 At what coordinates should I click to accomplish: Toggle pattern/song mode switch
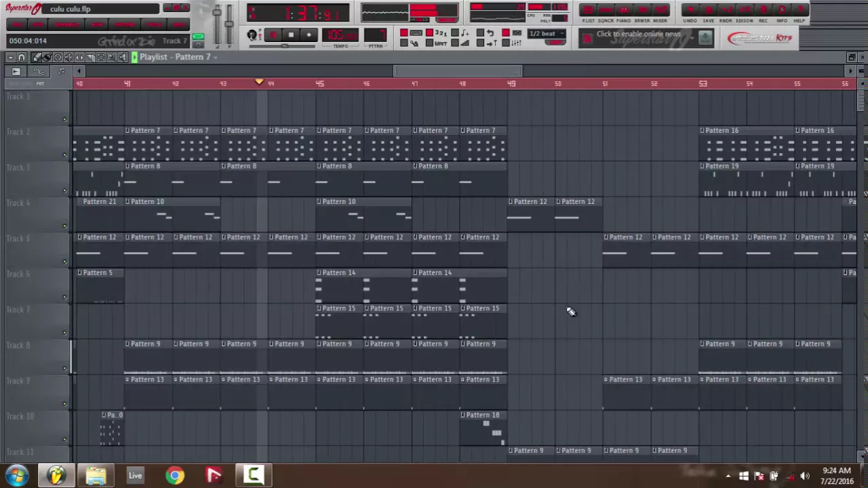tap(252, 35)
